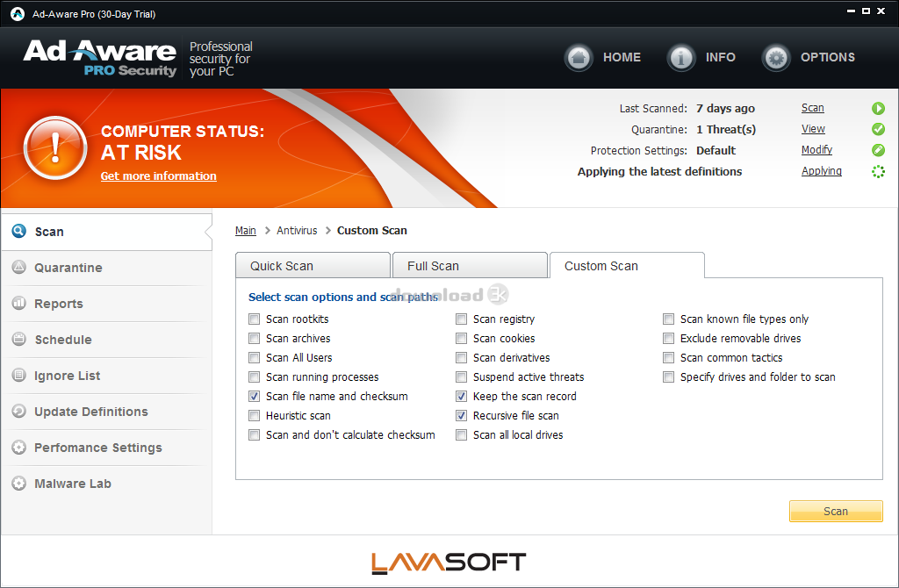Tick the Scan All Users checkbox
Screen dimensions: 899x588
254,357
